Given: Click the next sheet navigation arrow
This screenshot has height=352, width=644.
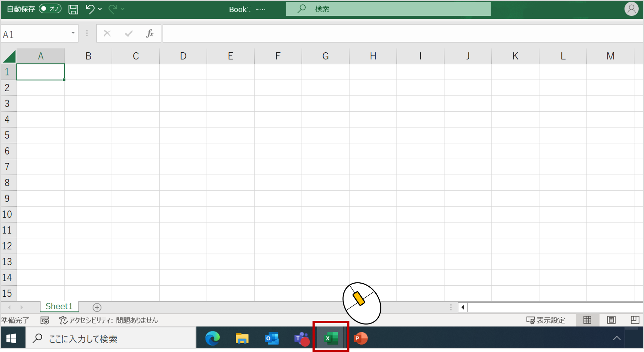Looking at the screenshot, I should [x=21, y=307].
